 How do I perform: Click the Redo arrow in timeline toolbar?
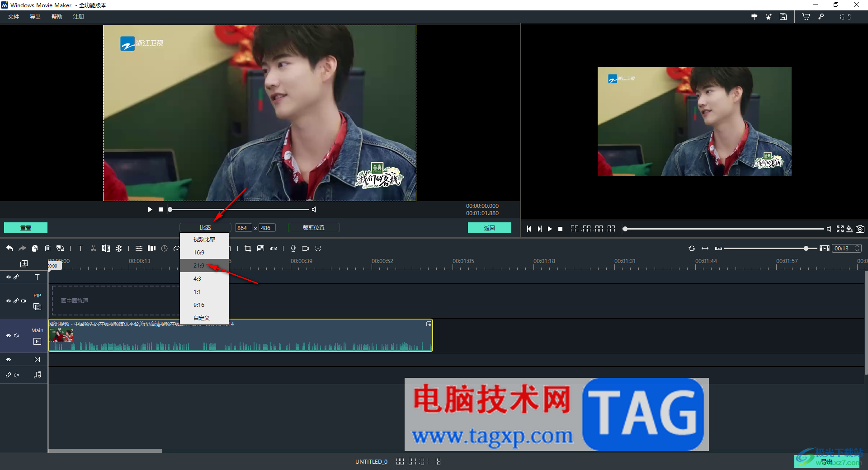(x=22, y=248)
